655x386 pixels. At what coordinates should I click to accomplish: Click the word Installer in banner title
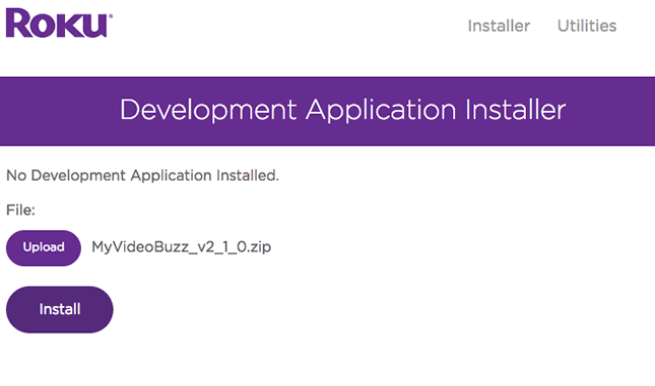point(515,109)
